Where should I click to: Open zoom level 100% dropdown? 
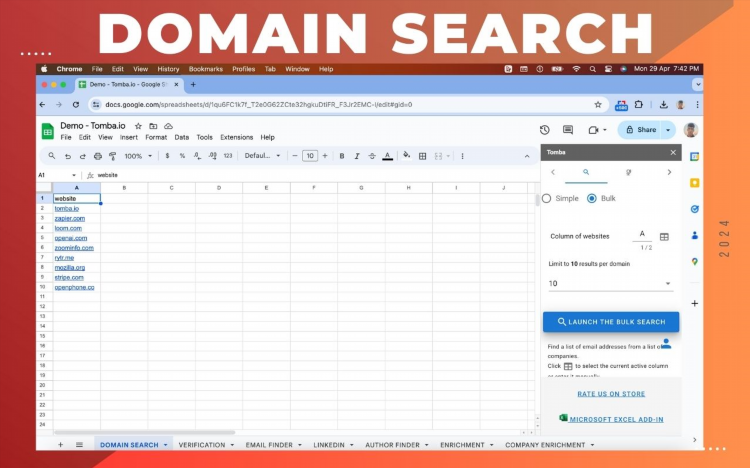138,156
